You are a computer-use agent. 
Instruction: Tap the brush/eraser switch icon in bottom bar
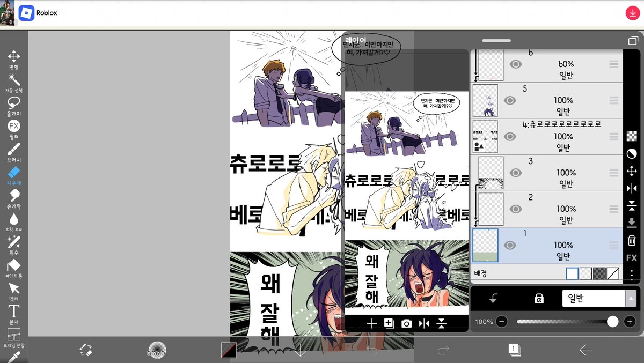pos(86,350)
